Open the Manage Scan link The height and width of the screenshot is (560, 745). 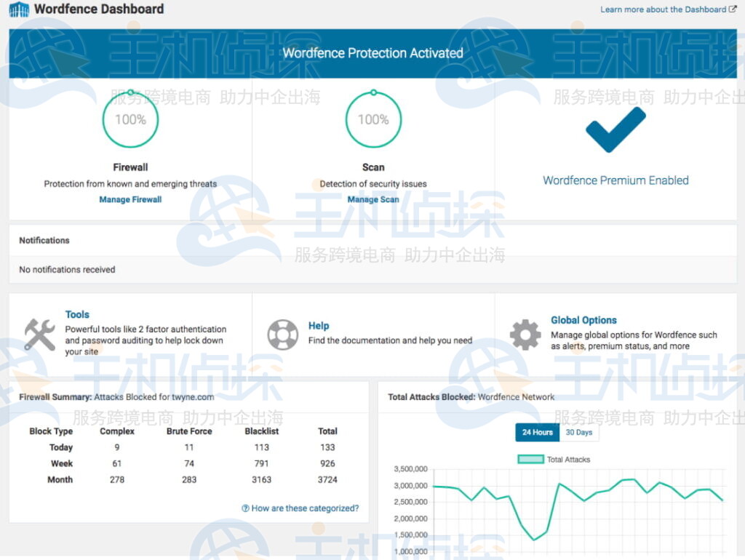coord(373,199)
